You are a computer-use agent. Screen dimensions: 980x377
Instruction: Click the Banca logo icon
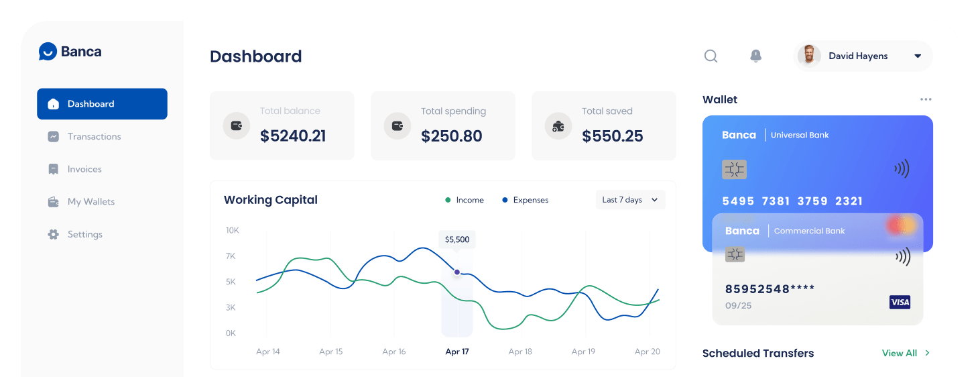[48, 52]
